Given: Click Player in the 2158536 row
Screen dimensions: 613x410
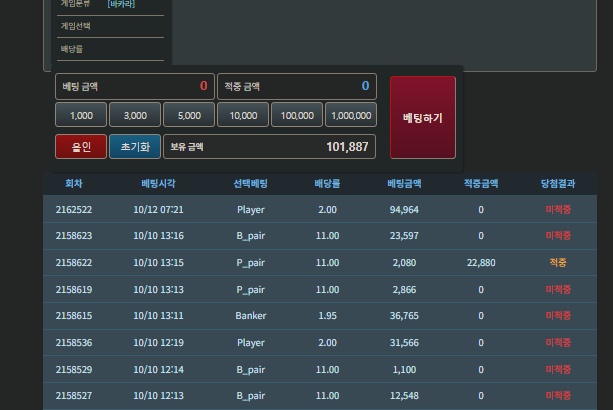Looking at the screenshot, I should pos(251,343).
